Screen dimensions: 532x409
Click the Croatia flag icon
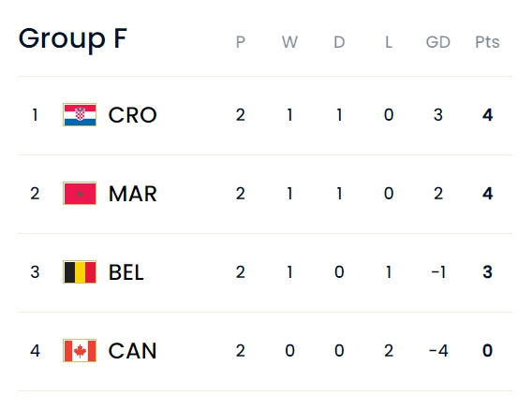pyautogui.click(x=80, y=114)
